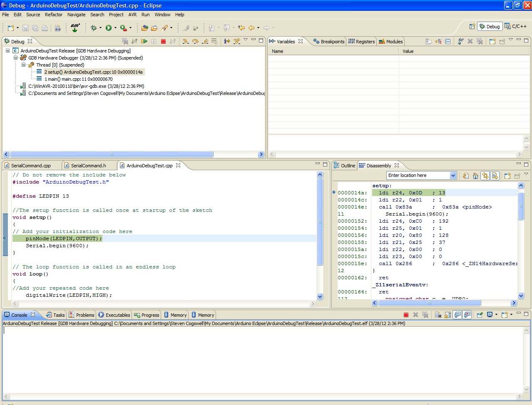Screen dimensions: 532x405
Task: Switch to the Breakpoints tab
Action: (x=329, y=42)
